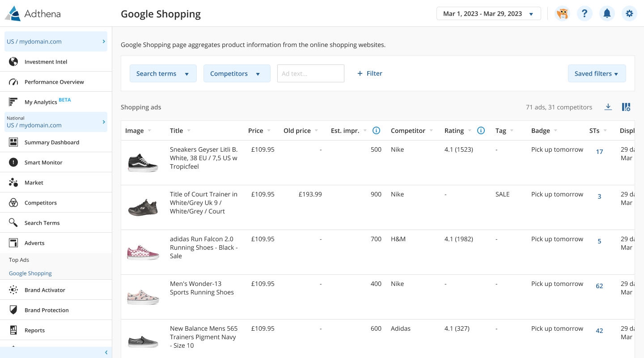Screen dimensions: 644x358
Task: Open Saved filters dropdown
Action: 597,73
